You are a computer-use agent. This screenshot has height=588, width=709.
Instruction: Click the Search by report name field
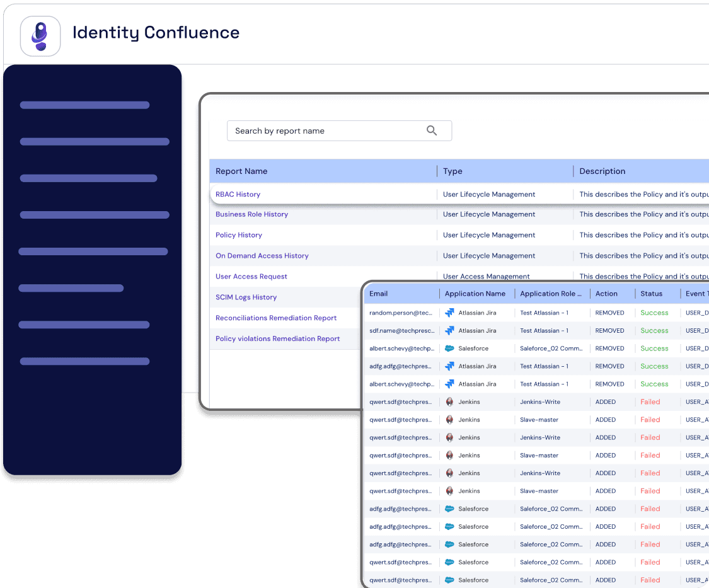[x=339, y=130]
